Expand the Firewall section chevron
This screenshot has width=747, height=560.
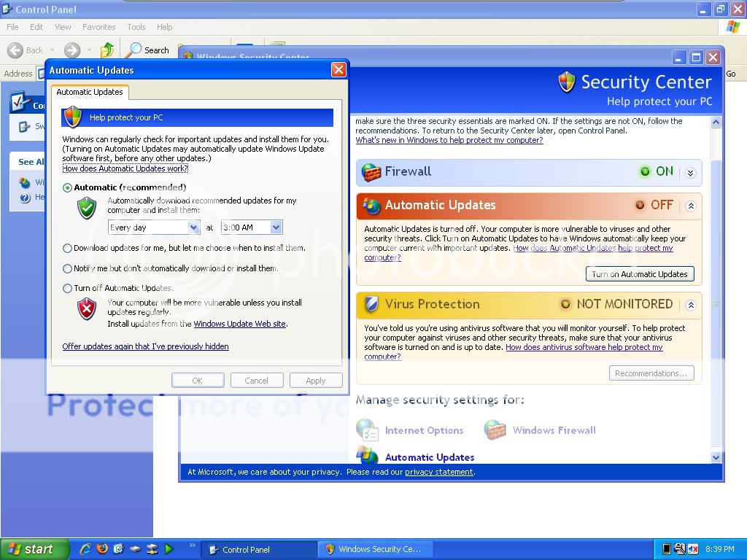(690, 173)
